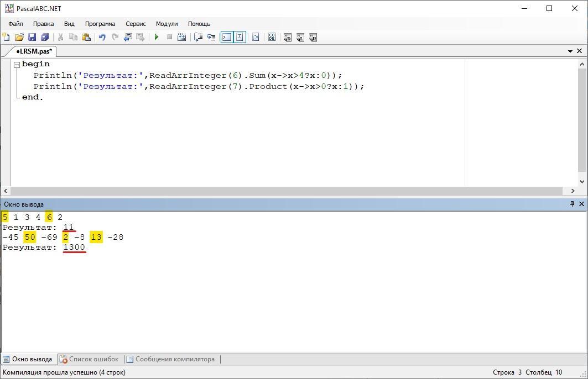
Task: Open a file with the folder icon
Action: point(19,37)
